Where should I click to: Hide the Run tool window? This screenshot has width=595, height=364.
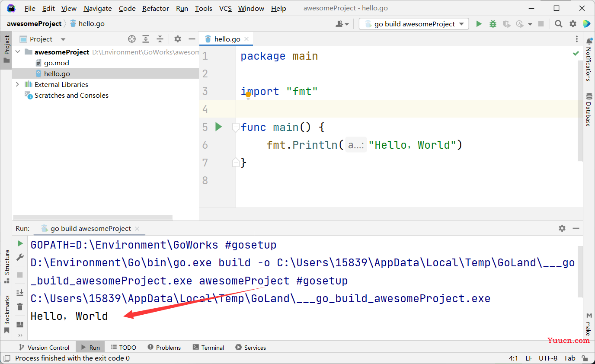click(576, 228)
